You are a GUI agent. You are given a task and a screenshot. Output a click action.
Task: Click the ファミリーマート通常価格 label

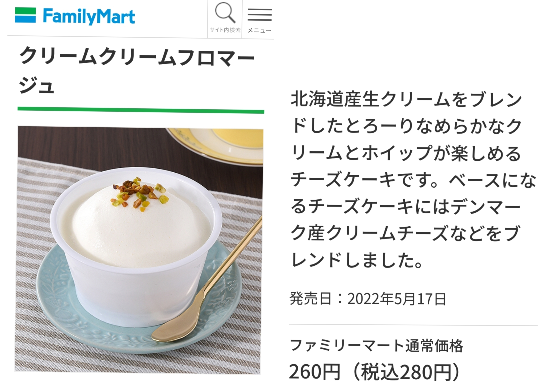376,345
